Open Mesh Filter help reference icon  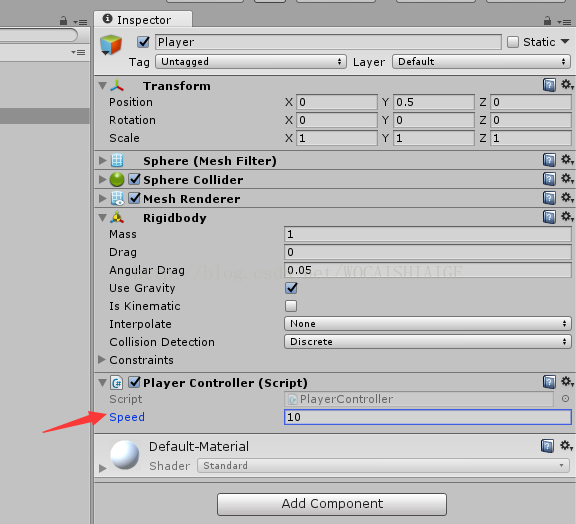coord(549,160)
